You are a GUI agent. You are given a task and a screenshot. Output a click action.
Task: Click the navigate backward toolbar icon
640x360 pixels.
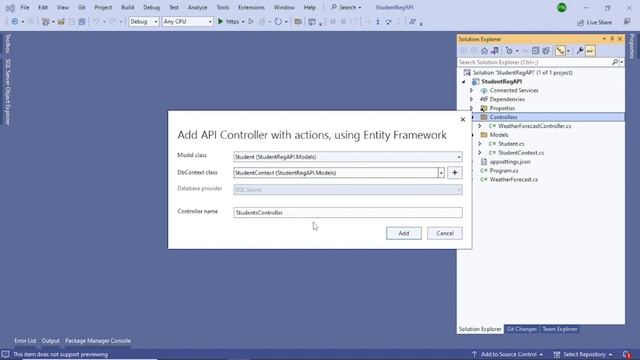point(15,21)
